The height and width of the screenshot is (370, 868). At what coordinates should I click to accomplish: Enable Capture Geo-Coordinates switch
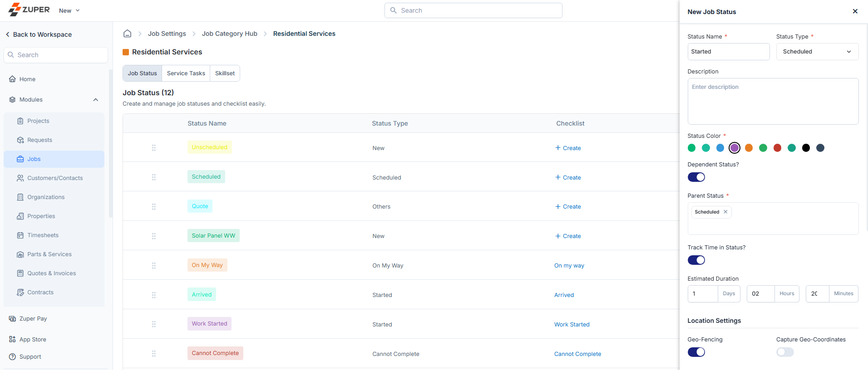(785, 352)
